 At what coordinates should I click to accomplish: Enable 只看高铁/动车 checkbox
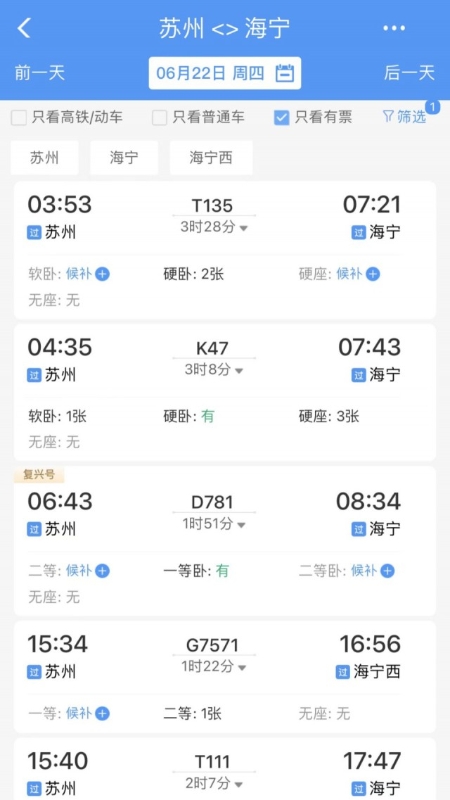19,118
